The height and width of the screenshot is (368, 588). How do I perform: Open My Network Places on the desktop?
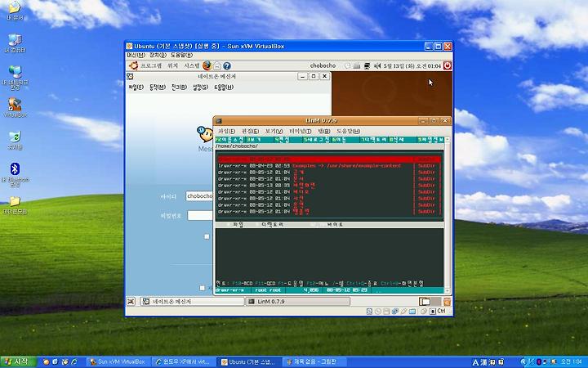point(15,72)
